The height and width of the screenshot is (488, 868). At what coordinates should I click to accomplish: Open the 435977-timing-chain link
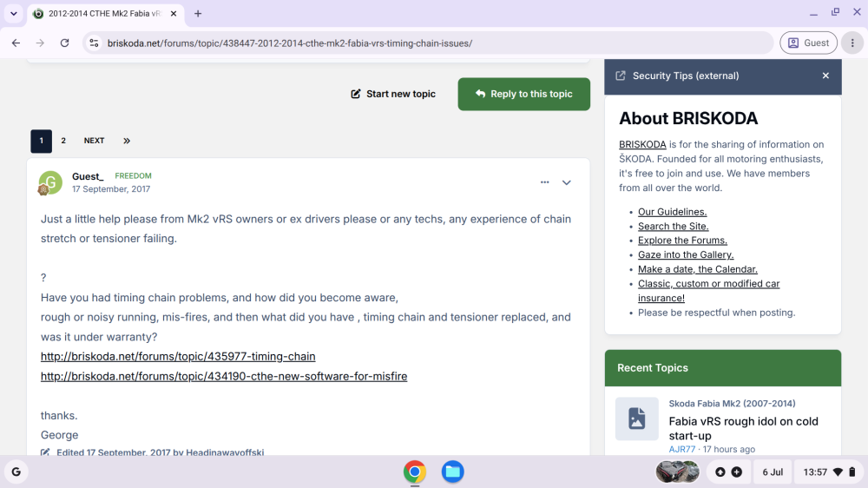178,356
